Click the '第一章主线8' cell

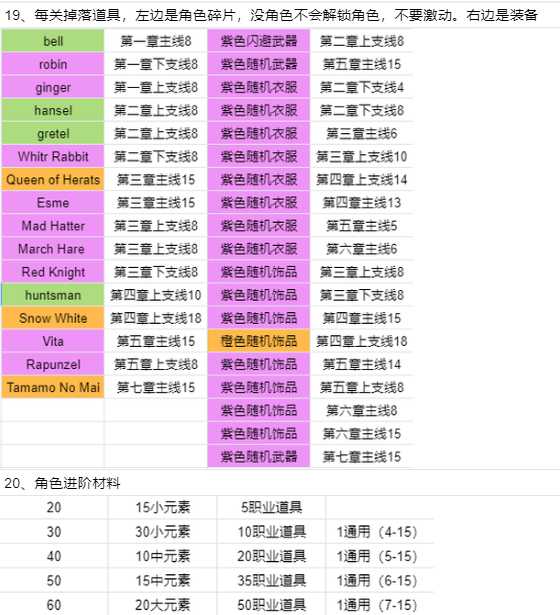[x=156, y=41]
